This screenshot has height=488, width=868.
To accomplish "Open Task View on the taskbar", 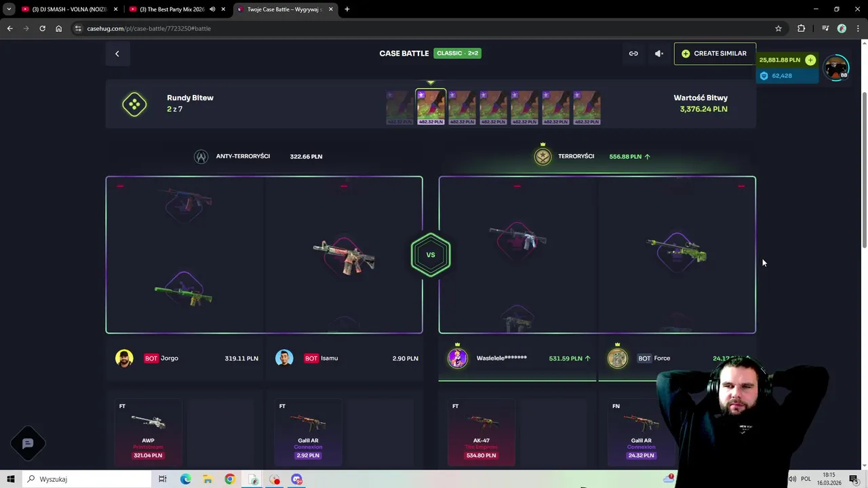I will coord(163,479).
